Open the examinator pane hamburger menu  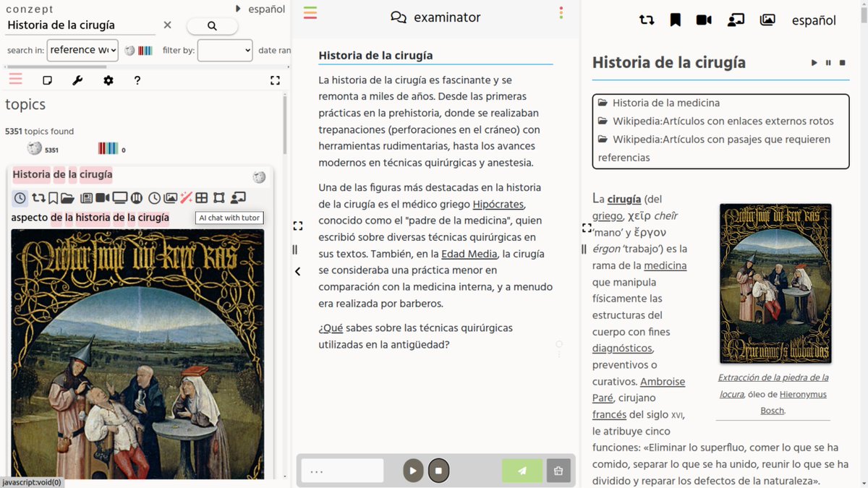[310, 12]
